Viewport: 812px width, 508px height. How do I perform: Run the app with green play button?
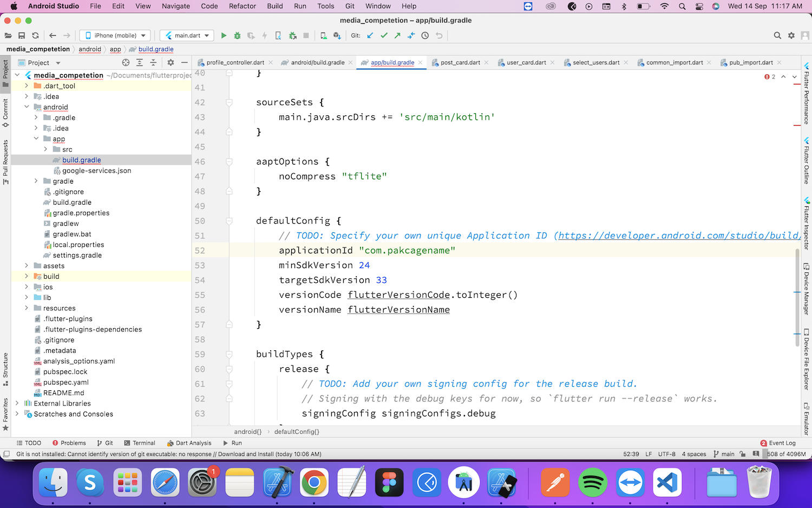(224, 36)
